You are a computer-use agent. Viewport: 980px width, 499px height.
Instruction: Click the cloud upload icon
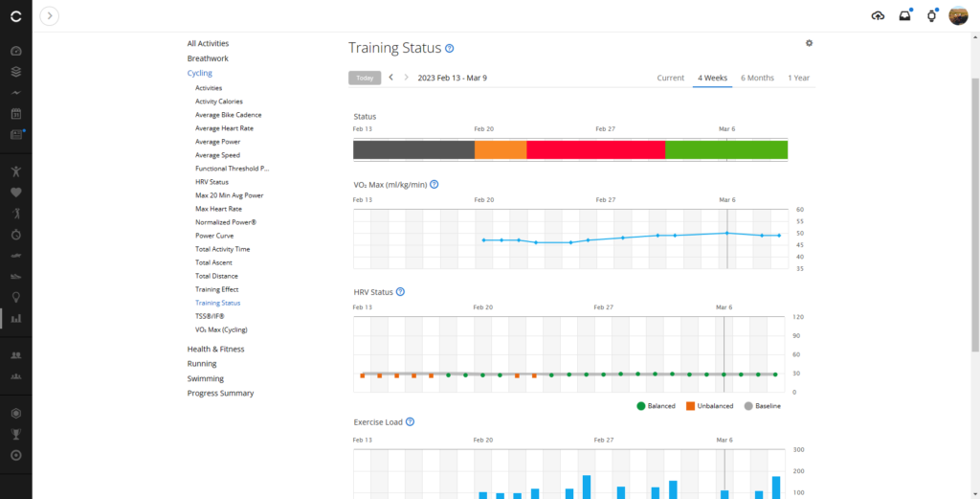[x=878, y=16]
